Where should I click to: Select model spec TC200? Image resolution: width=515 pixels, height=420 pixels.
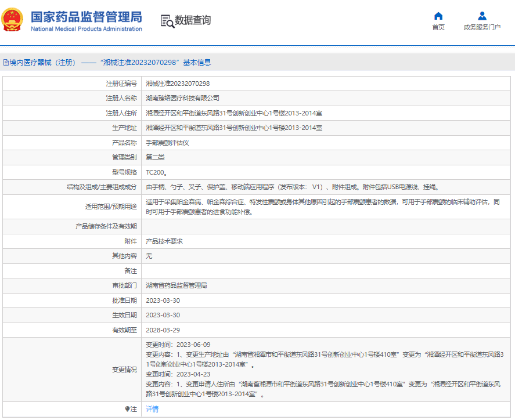click(156, 172)
